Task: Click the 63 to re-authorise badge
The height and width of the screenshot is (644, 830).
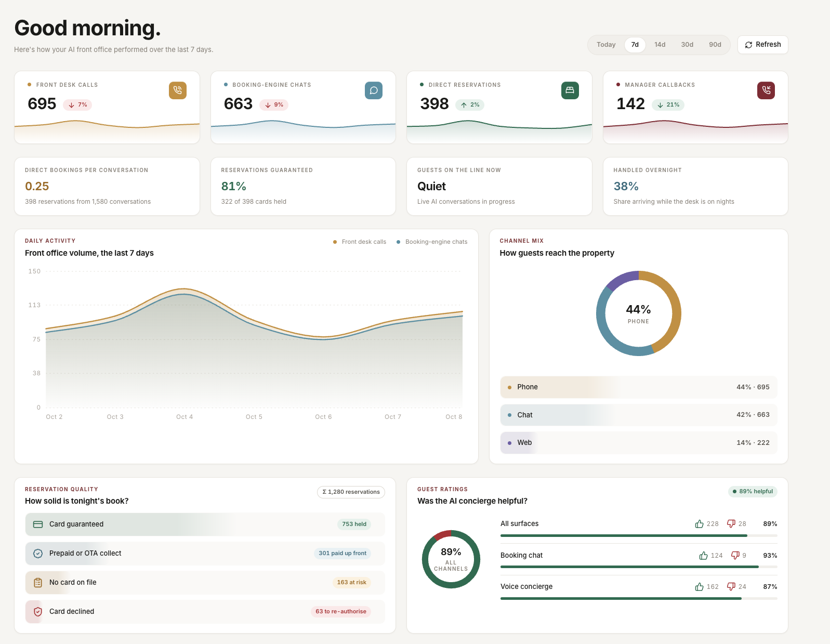Action: (341, 612)
